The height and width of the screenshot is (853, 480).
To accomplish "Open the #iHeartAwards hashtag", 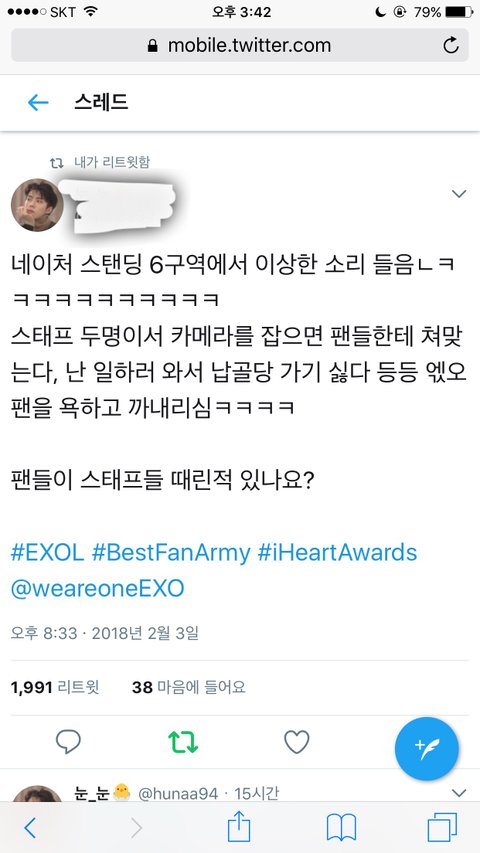I will 337,553.
